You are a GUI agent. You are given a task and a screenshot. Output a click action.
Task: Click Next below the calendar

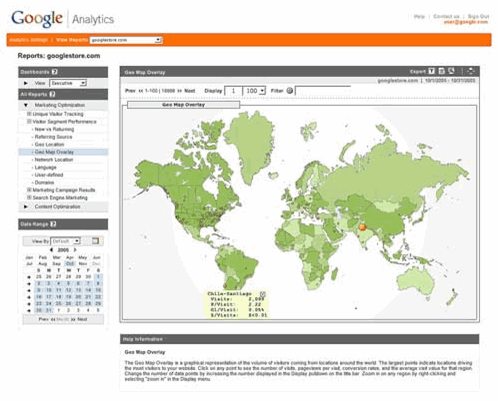coord(82,319)
